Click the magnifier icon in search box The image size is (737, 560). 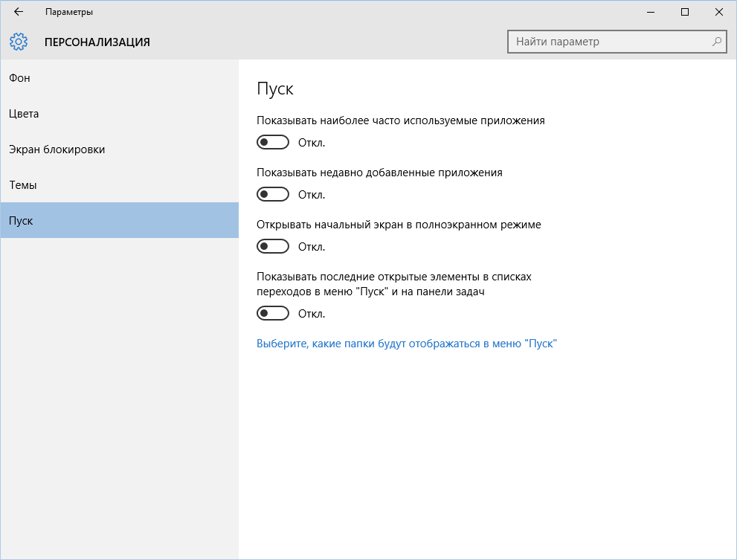717,42
